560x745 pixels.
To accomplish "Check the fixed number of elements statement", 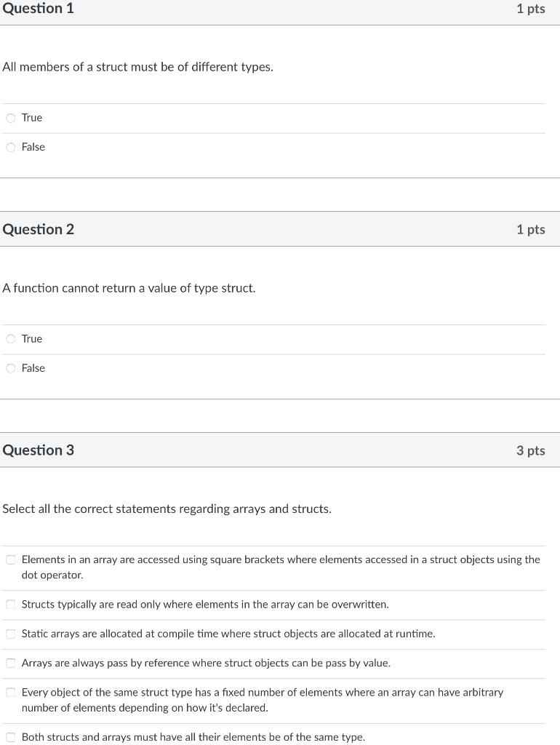I will (10, 692).
